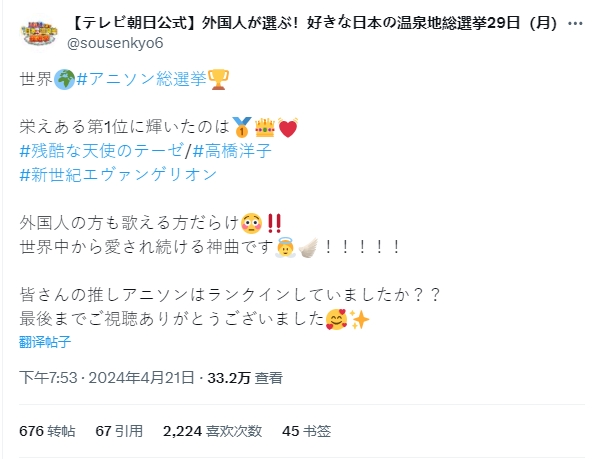Click the @sousenkyo6 handle

[115, 42]
